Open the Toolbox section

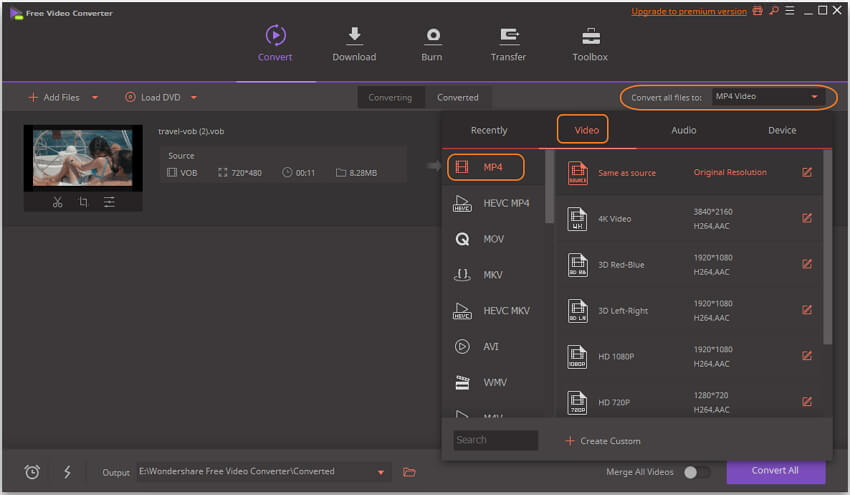(590, 43)
